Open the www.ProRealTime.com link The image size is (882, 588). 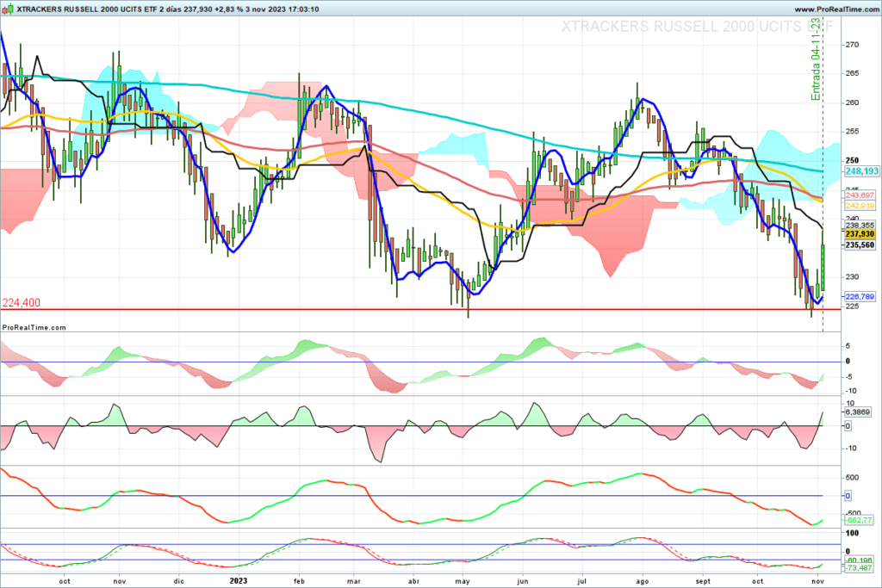pos(836,9)
